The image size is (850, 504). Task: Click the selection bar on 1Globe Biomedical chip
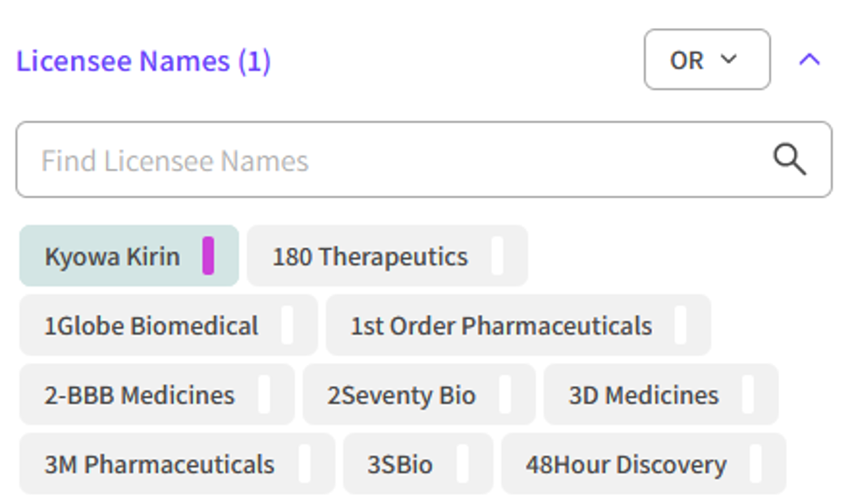[288, 325]
